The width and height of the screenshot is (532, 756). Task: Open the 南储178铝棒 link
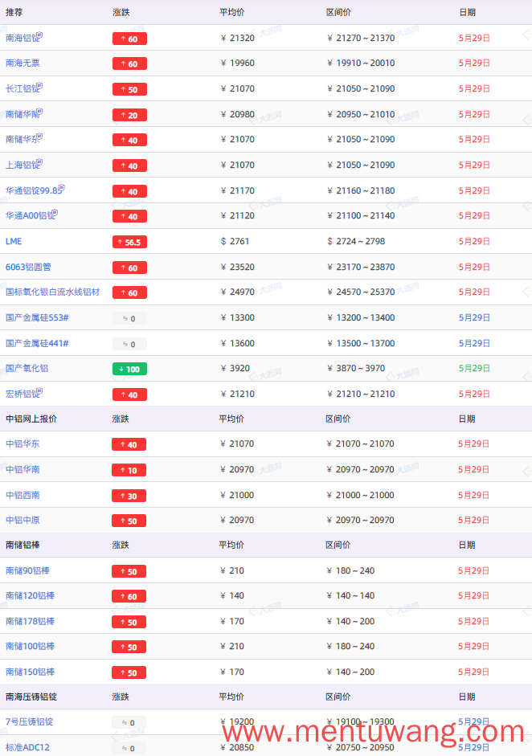(x=30, y=621)
